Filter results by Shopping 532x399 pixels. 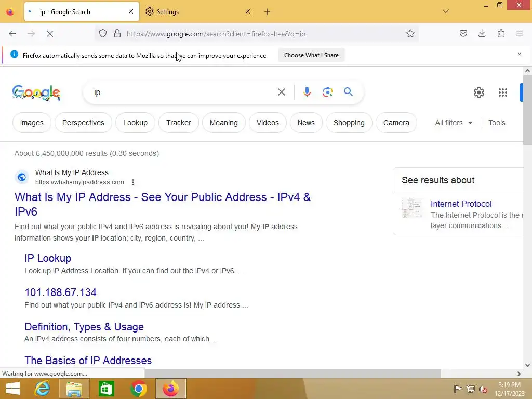[x=349, y=123]
